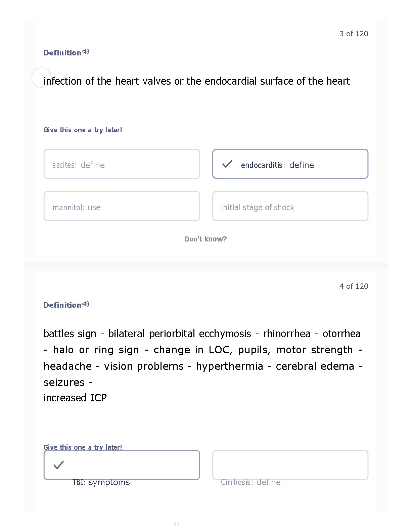This screenshot has height=532, width=411.
Task: Choose the 'mannitol: use' option
Action: (122, 206)
